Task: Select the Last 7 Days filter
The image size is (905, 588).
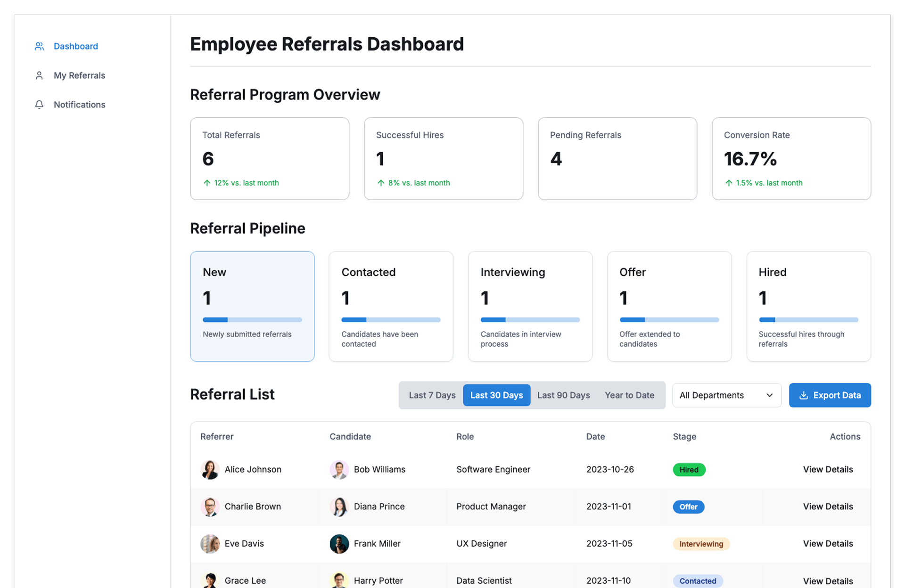Action: tap(432, 395)
